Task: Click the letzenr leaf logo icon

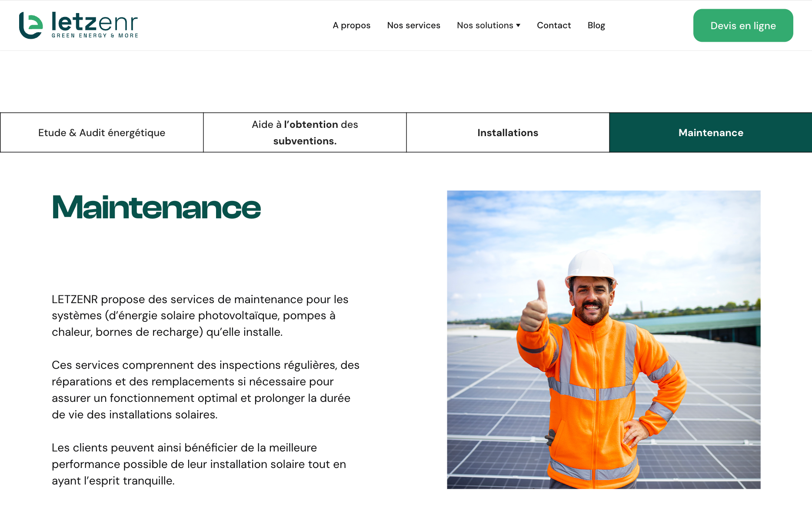Action: coord(31,25)
